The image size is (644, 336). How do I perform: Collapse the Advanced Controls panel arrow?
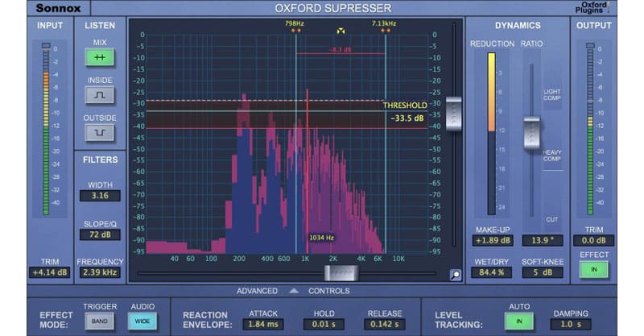(294, 291)
